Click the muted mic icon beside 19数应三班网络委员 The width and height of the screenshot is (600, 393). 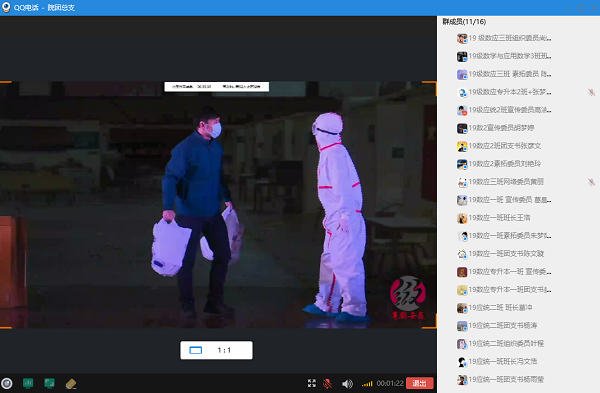[x=591, y=182]
